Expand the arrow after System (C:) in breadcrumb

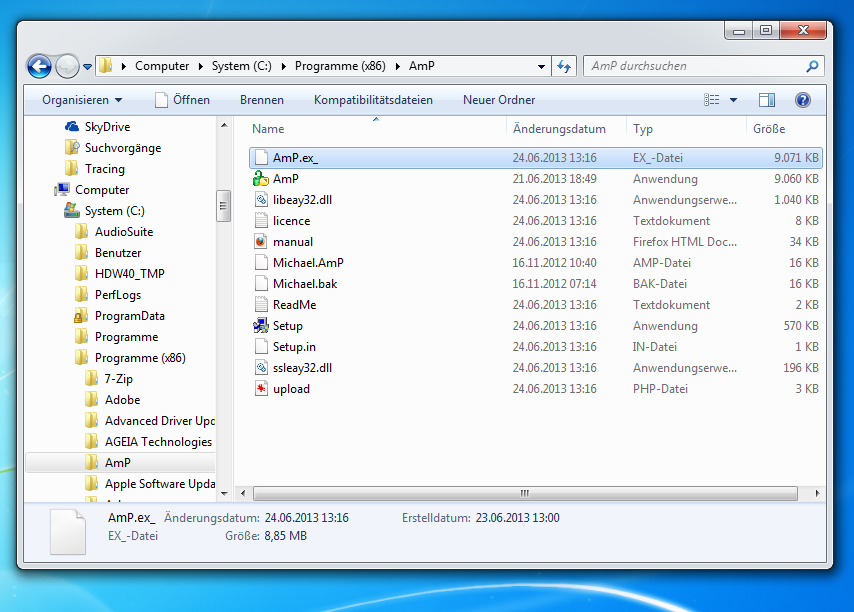[283, 66]
